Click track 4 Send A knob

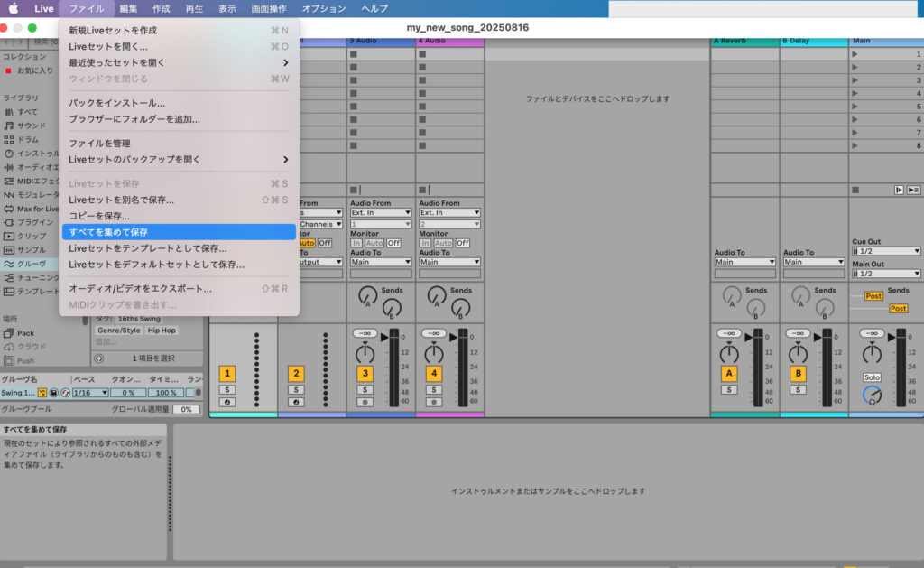(437, 295)
